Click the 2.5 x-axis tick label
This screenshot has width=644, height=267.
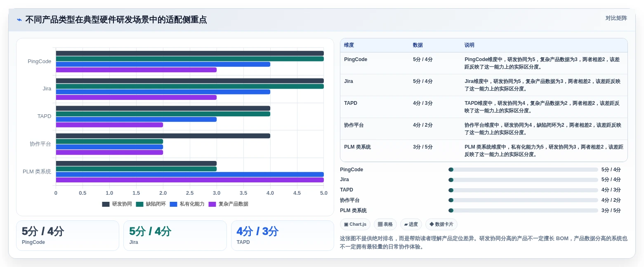click(x=190, y=193)
